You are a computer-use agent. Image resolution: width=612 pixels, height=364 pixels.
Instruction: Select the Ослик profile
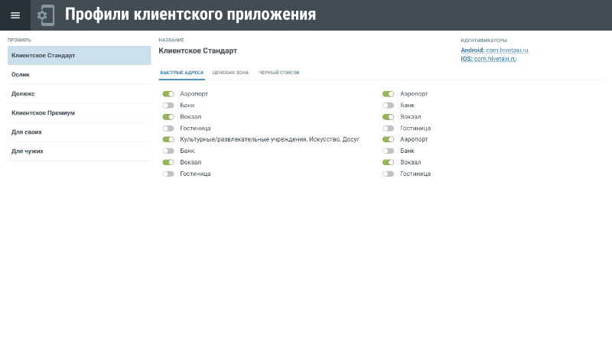[79, 75]
